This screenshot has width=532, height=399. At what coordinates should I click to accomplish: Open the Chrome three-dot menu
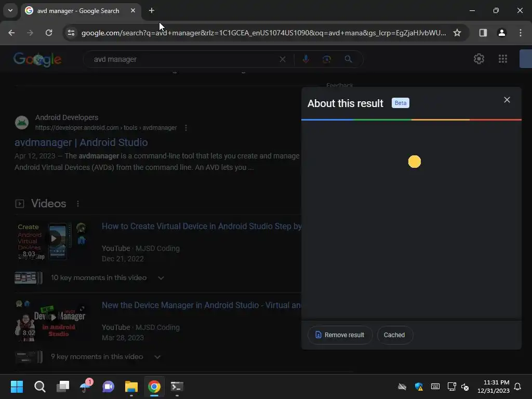pos(521,33)
